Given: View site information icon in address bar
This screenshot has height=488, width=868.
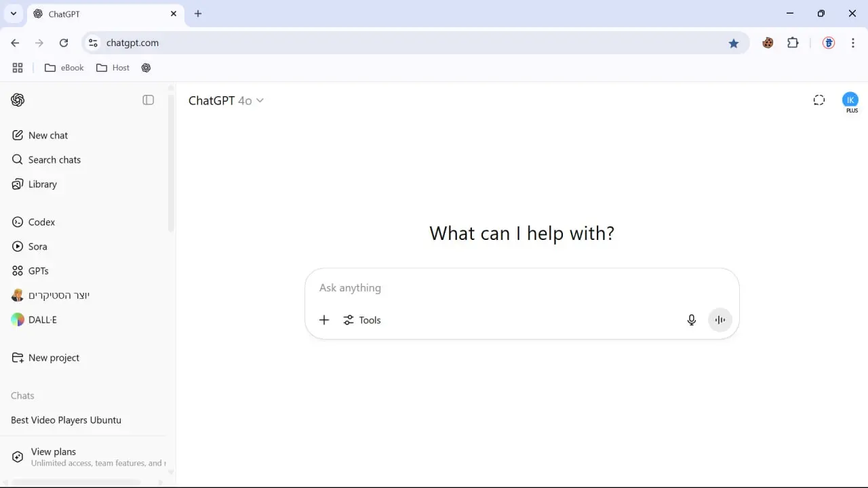Looking at the screenshot, I should [94, 43].
